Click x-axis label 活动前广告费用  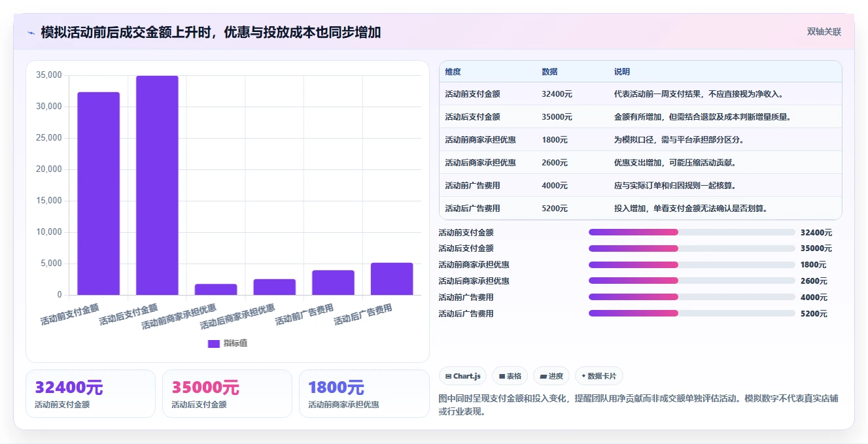[x=304, y=315]
